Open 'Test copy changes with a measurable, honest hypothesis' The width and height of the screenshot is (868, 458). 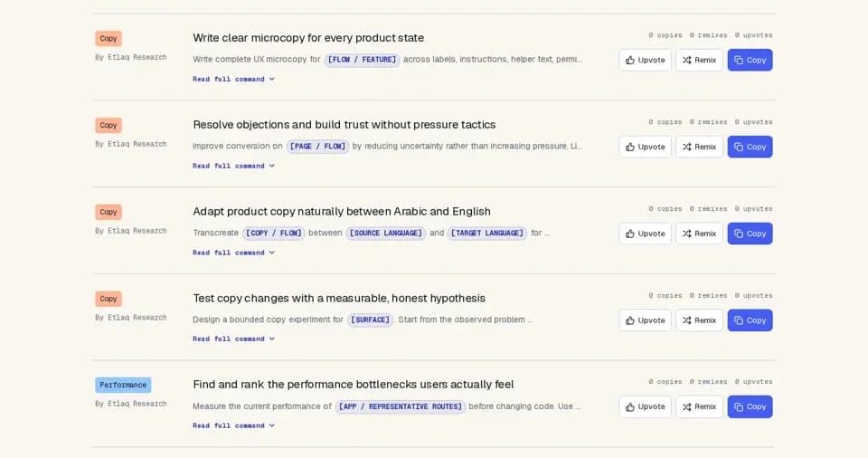point(339,299)
